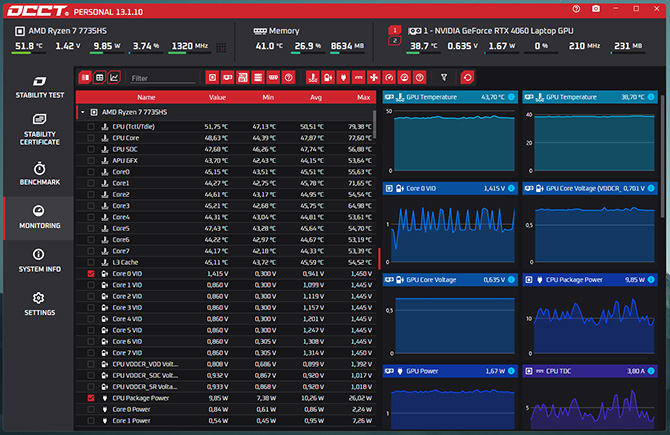Screen dimensions: 670x435
Task: Take a screenshot with the camera icon
Action: [596, 9]
